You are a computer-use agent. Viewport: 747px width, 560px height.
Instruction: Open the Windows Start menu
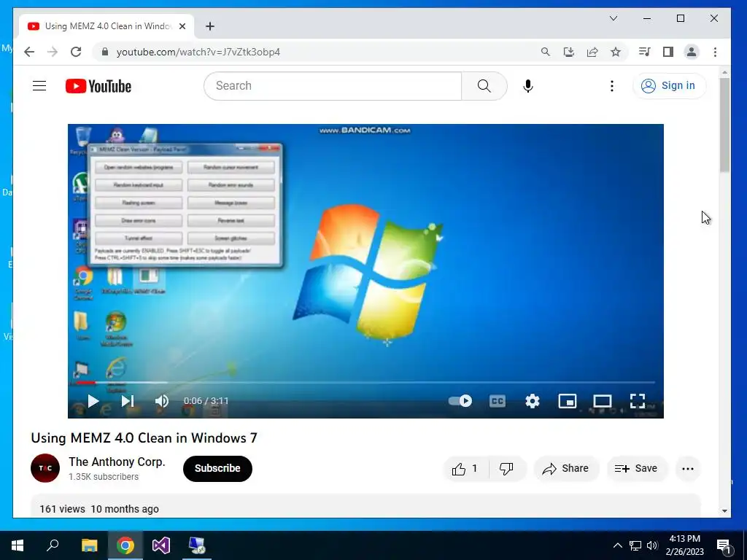click(x=18, y=545)
